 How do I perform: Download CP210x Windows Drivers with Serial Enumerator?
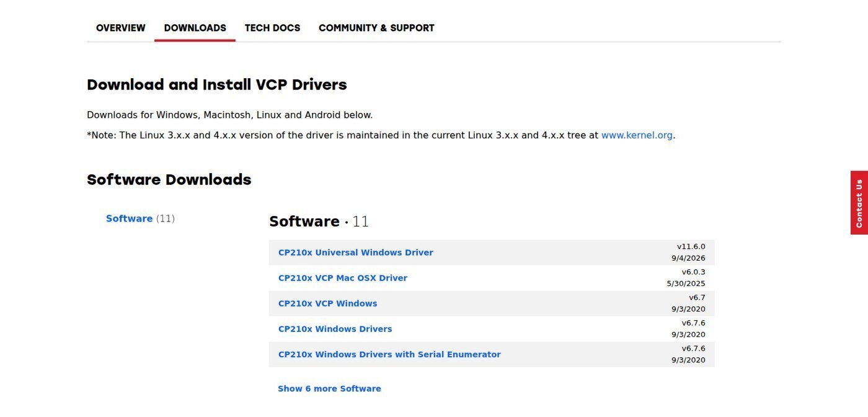[x=389, y=354]
